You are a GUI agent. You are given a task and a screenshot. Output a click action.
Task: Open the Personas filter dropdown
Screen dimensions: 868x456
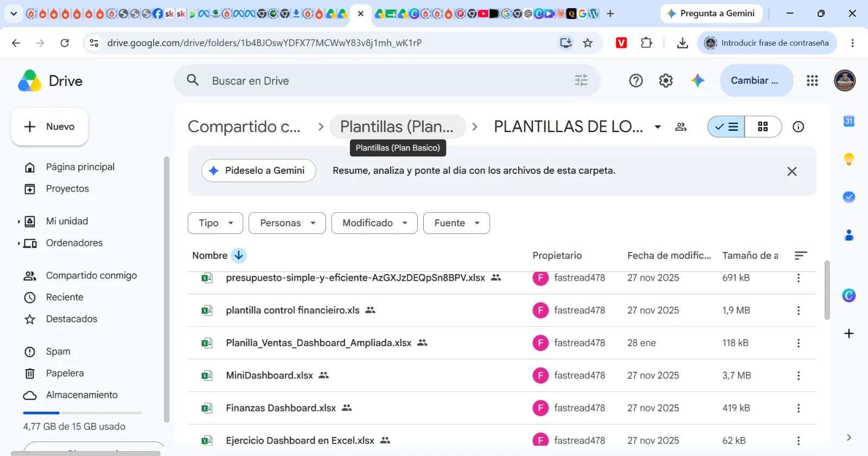pyautogui.click(x=287, y=223)
